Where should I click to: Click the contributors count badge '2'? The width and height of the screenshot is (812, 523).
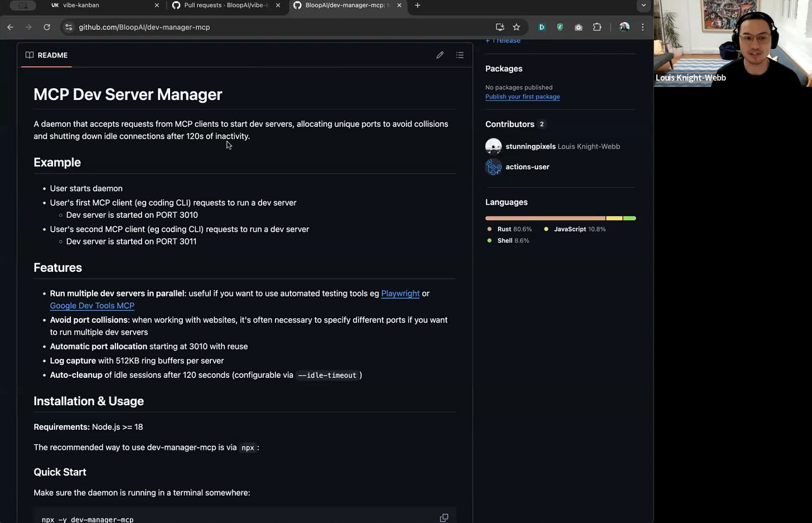[x=542, y=124]
